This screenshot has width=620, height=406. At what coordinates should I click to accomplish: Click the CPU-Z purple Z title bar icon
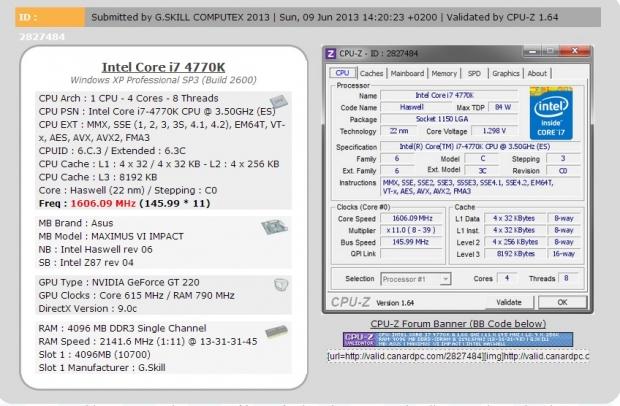[331, 53]
